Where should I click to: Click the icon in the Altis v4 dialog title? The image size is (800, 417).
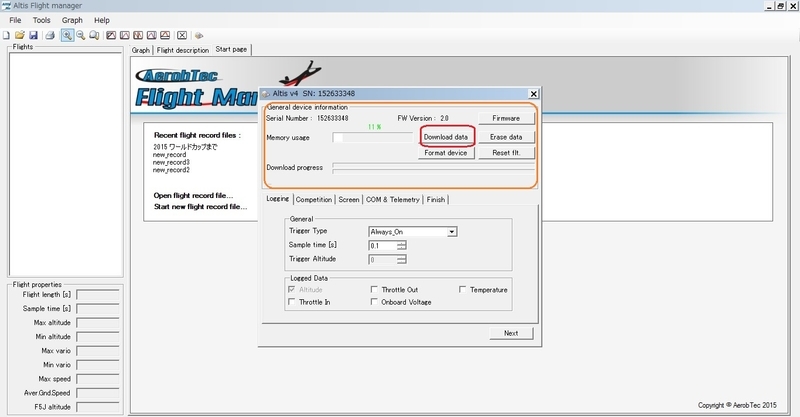pos(265,94)
